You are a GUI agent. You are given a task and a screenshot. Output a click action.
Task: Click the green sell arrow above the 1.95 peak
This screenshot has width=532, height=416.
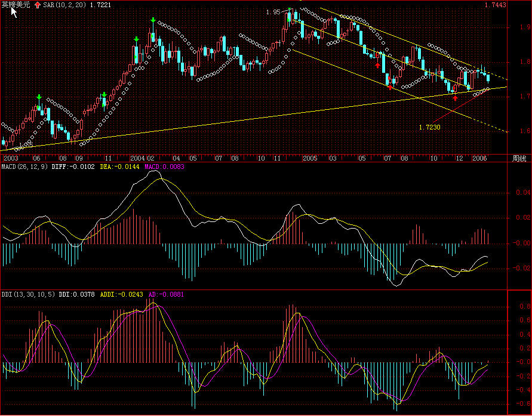coord(289,10)
